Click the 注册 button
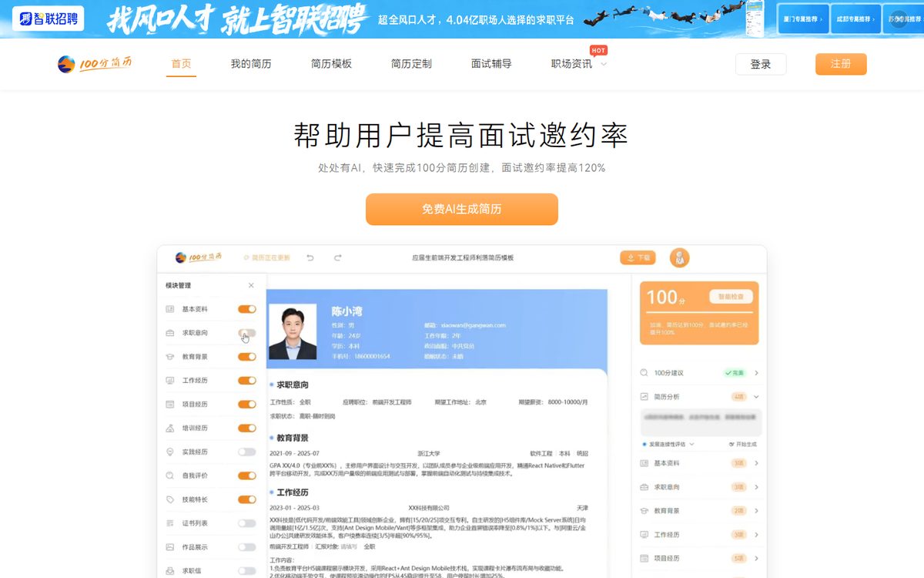This screenshot has height=578, width=924. 841,64
